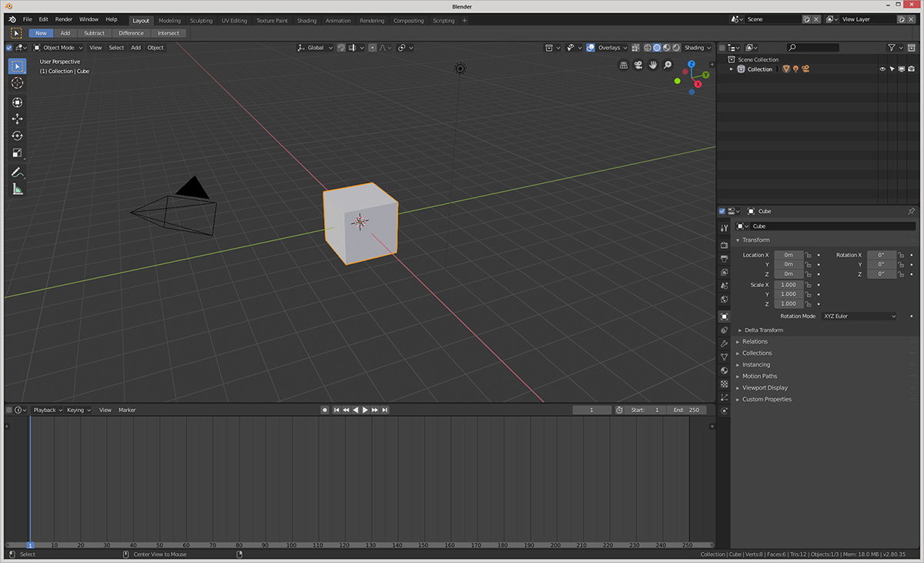
Task: Toggle the Location X lock
Action: coord(808,255)
